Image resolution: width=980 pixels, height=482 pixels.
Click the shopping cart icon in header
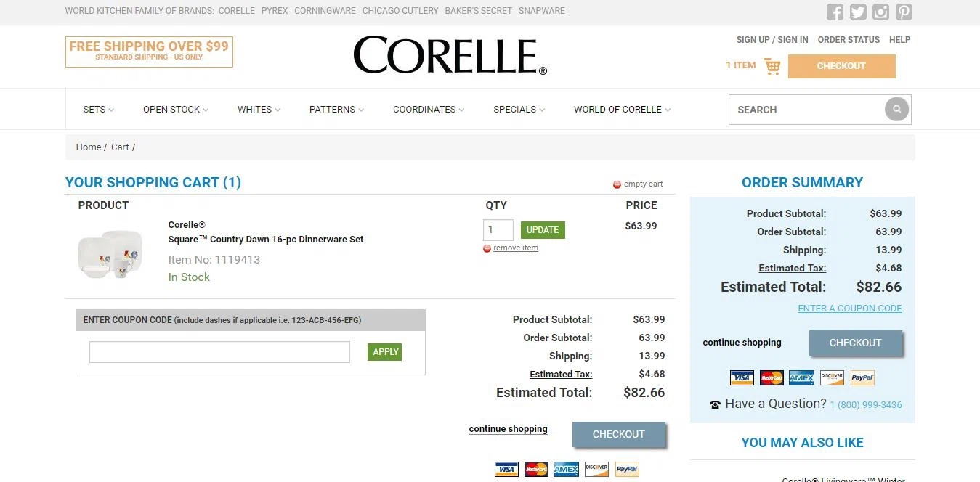point(772,66)
